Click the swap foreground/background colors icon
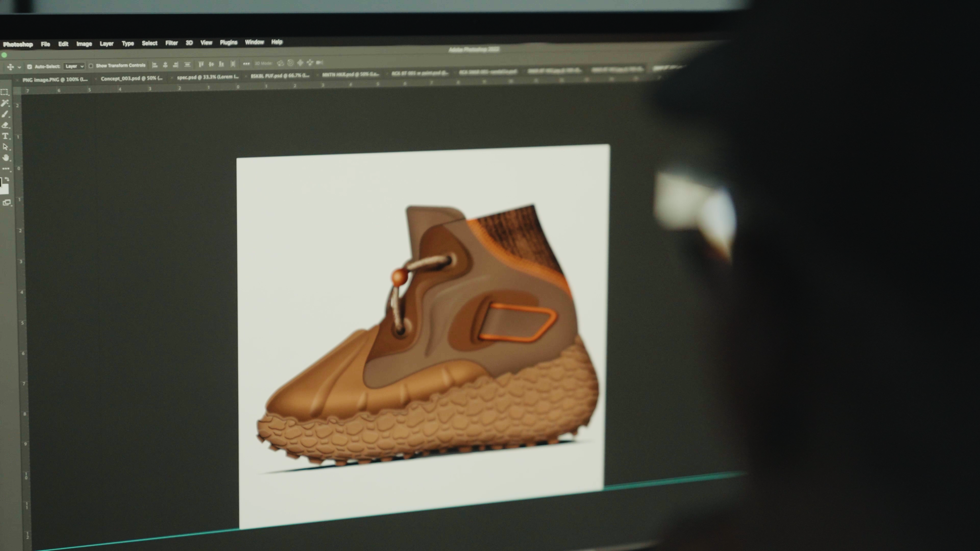Screen dimensions: 980x551 coord(7,179)
